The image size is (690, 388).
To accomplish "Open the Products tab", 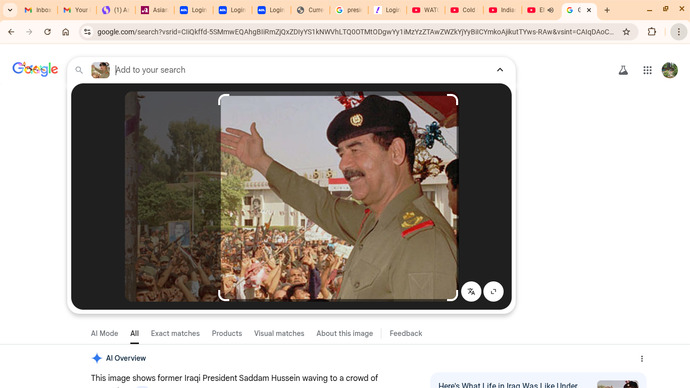I will tap(227, 333).
